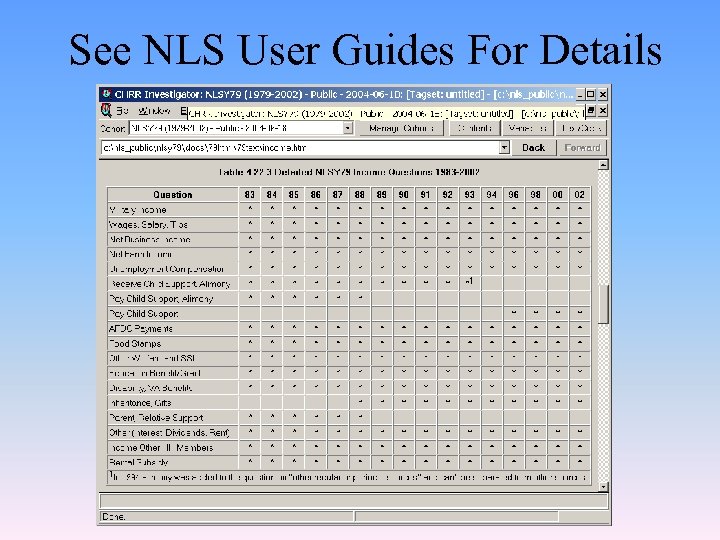Go Back to the previous document
This screenshot has height=540, width=720.
click(x=533, y=148)
